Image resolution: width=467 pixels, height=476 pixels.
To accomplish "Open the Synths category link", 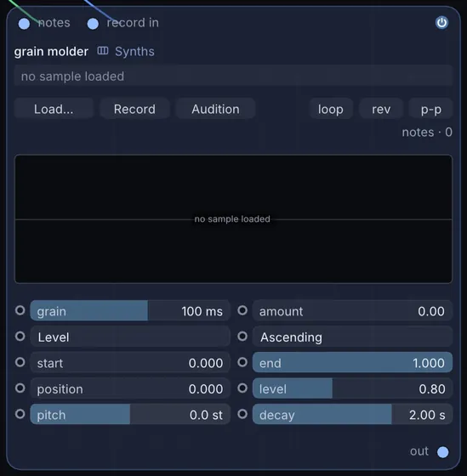I will pos(134,51).
